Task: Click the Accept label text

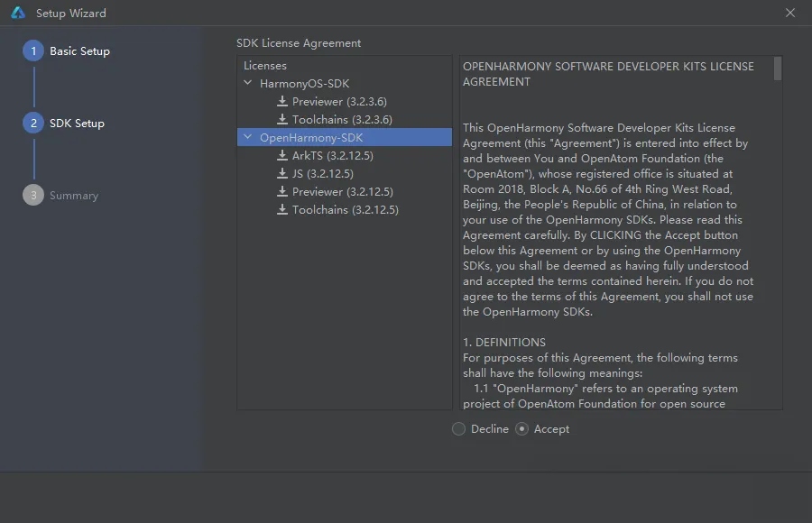Action: point(551,428)
